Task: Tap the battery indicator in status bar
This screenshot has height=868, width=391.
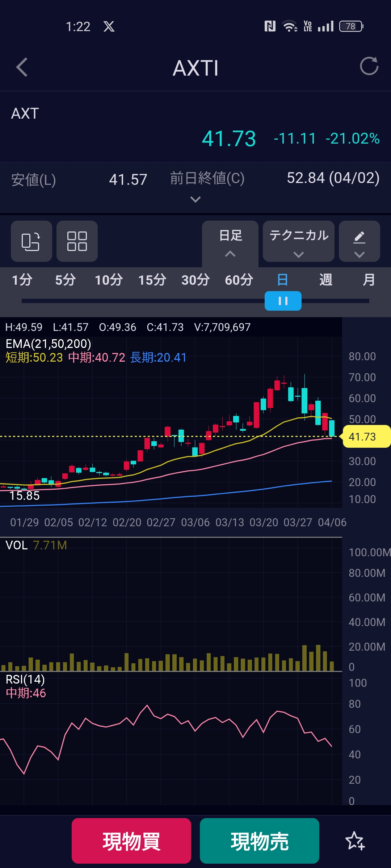Action: click(x=351, y=26)
